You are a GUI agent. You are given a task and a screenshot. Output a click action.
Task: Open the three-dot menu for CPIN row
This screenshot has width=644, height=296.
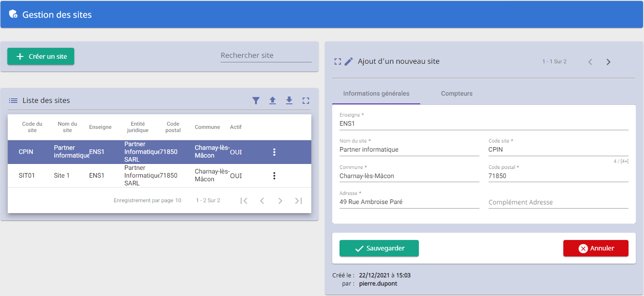point(274,152)
